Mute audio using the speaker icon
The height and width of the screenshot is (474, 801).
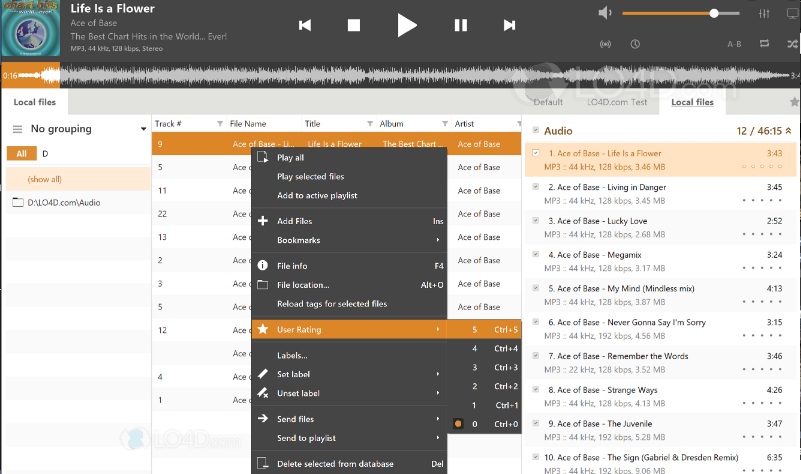pos(604,13)
